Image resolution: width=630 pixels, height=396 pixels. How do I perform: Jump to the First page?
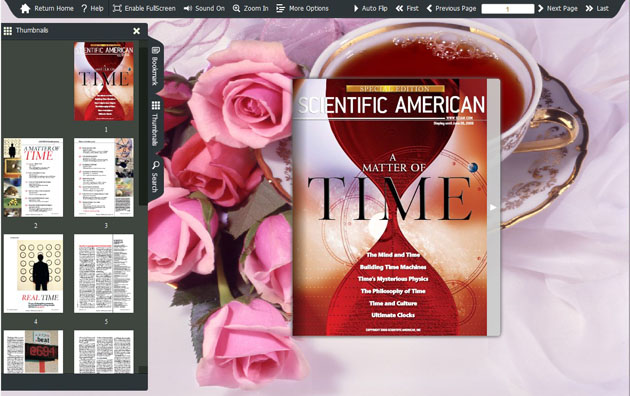(407, 8)
